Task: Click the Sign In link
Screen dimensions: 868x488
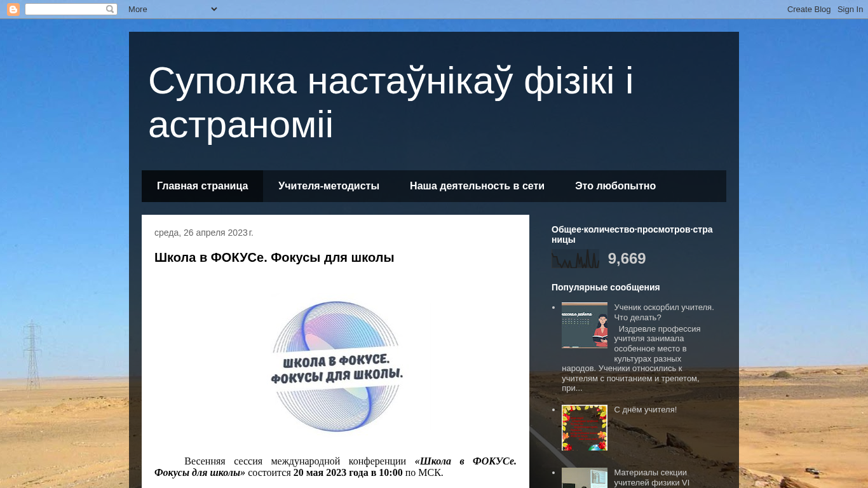Action: pyautogui.click(x=850, y=9)
